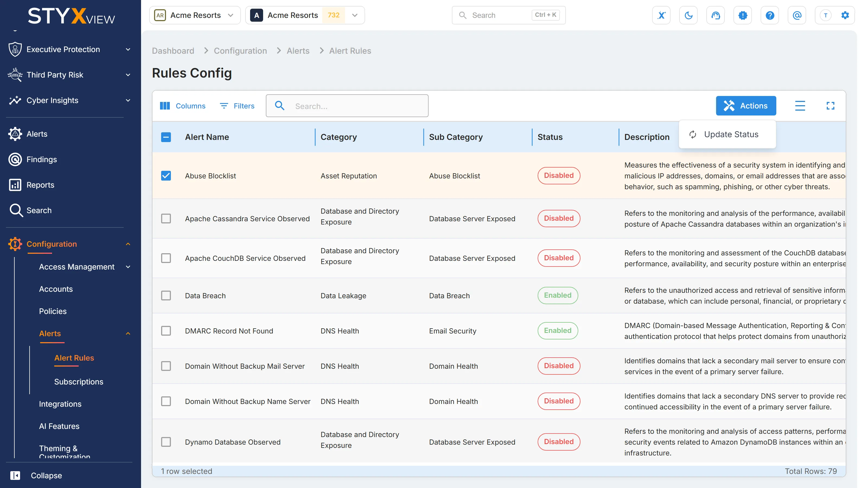Open the support headset icon

715,15
